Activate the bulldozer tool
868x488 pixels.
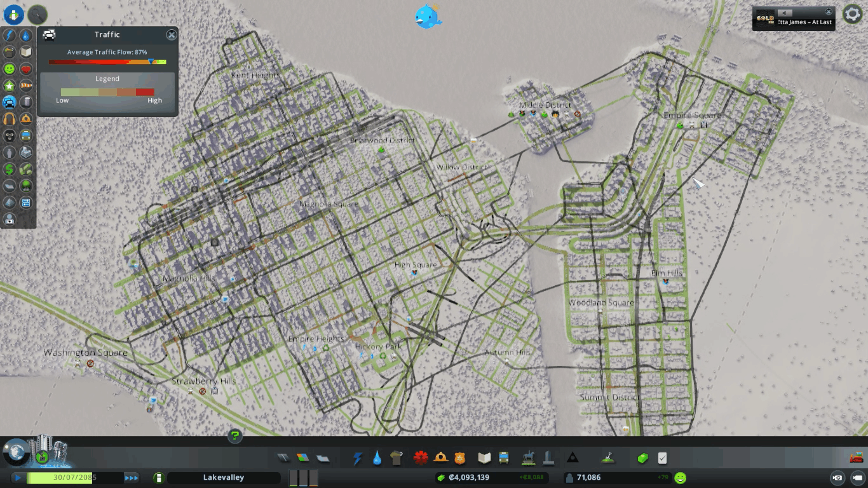pos(855,457)
